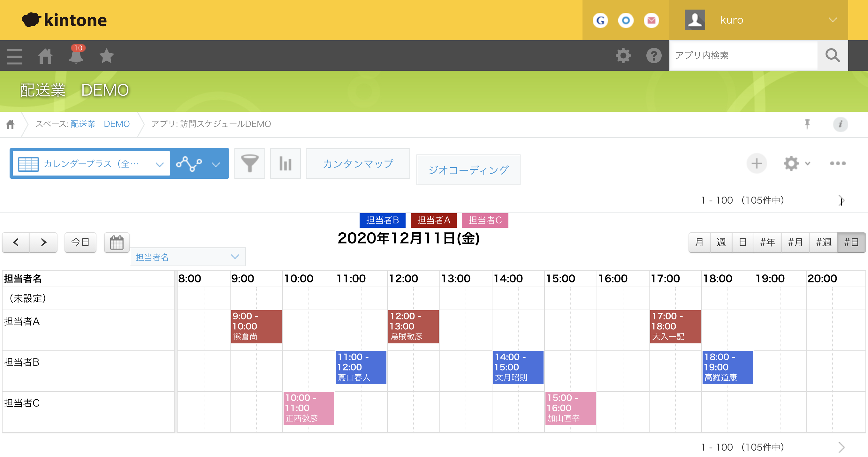Open the Google 'G' shortcut icon

(x=600, y=20)
